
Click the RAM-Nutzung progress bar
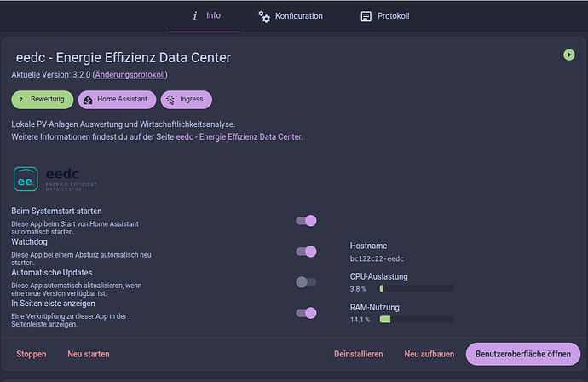tap(417, 320)
